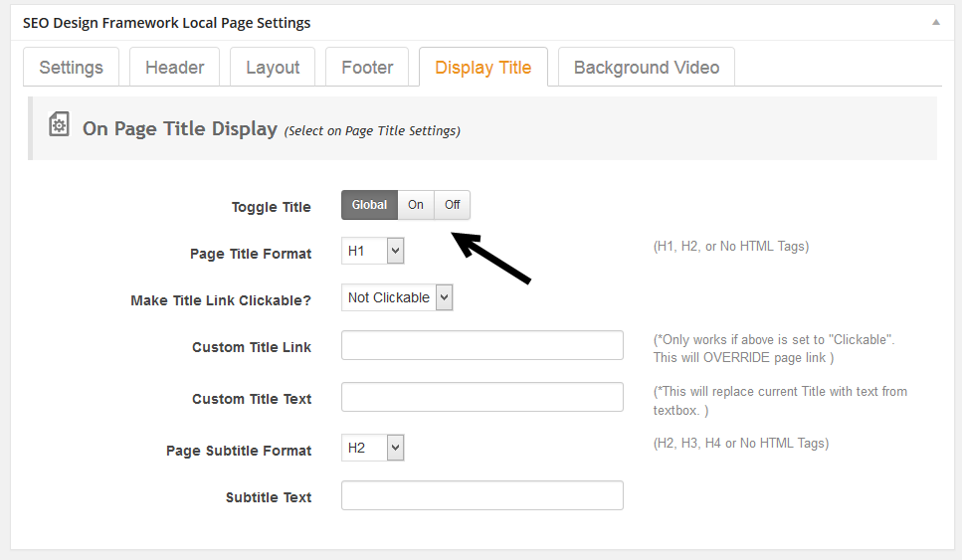Viewport: 962px width, 560px height.
Task: Click the '(H2, H3, H4 or No HTML Tags)' hint
Action: click(740, 444)
